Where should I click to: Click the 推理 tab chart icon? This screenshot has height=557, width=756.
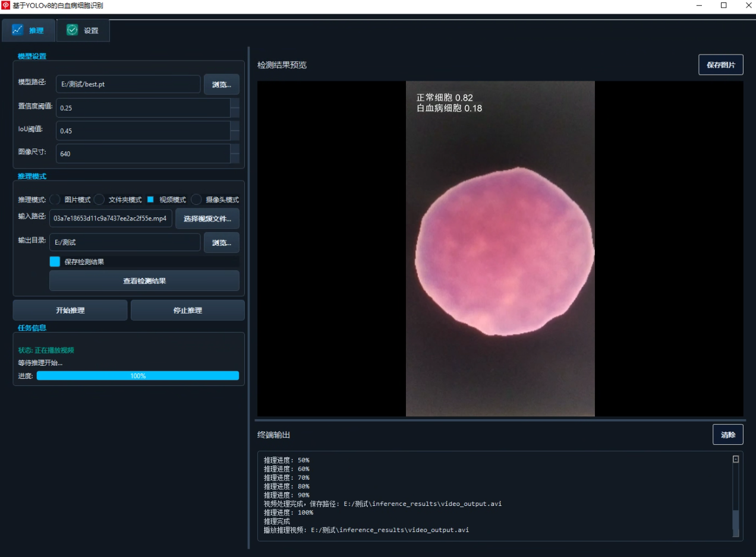[17, 30]
